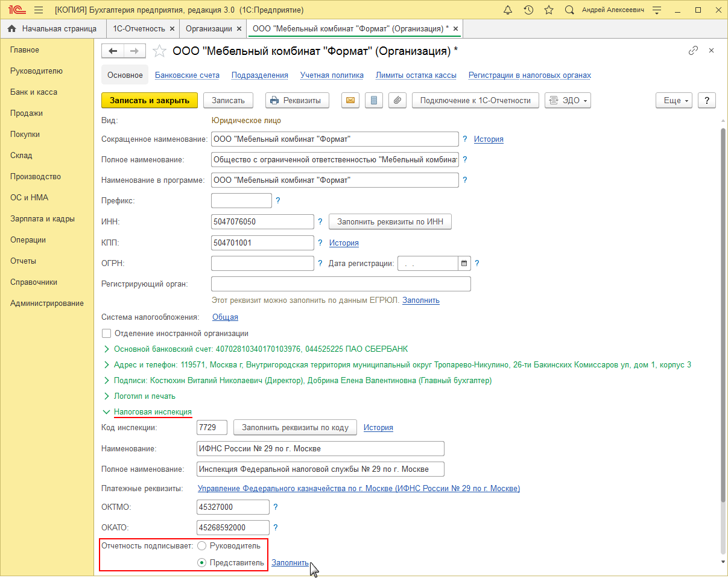Copy link to this organization form
This screenshot has width=728, height=578.
[x=693, y=51]
